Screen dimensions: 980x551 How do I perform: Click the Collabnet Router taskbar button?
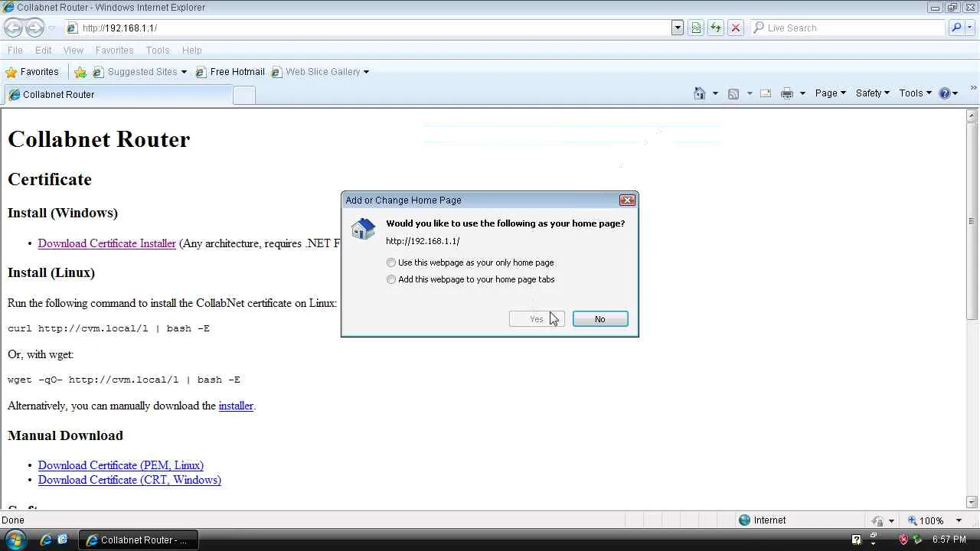click(139, 540)
